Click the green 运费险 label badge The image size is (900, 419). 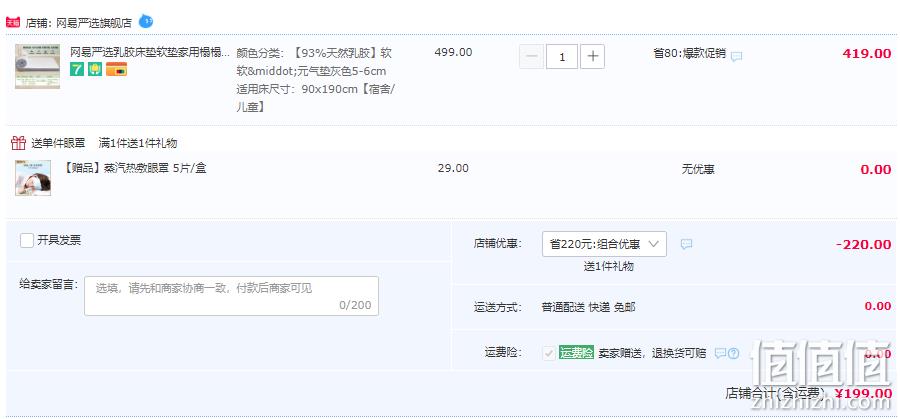pyautogui.click(x=576, y=353)
